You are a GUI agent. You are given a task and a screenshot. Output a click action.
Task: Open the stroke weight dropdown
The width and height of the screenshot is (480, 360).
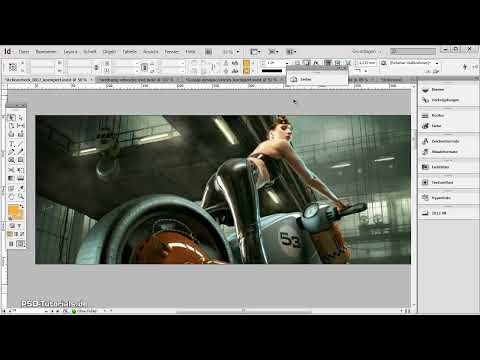(x=287, y=63)
